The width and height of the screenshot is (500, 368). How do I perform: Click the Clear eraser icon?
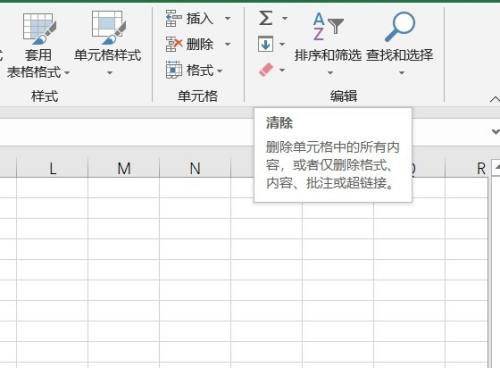[x=266, y=69]
